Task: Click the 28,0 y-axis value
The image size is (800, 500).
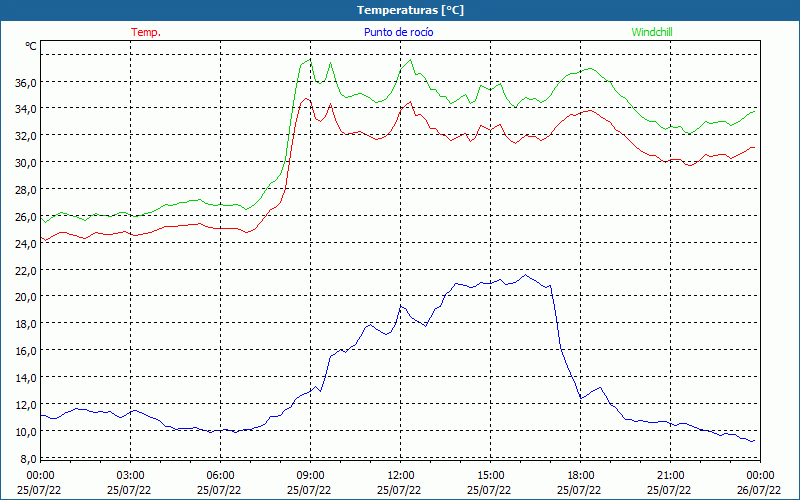Action: pos(26,190)
